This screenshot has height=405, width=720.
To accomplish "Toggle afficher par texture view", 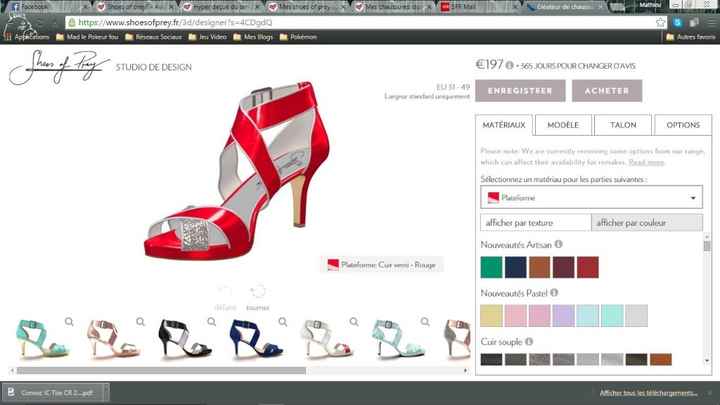I will pos(536,223).
